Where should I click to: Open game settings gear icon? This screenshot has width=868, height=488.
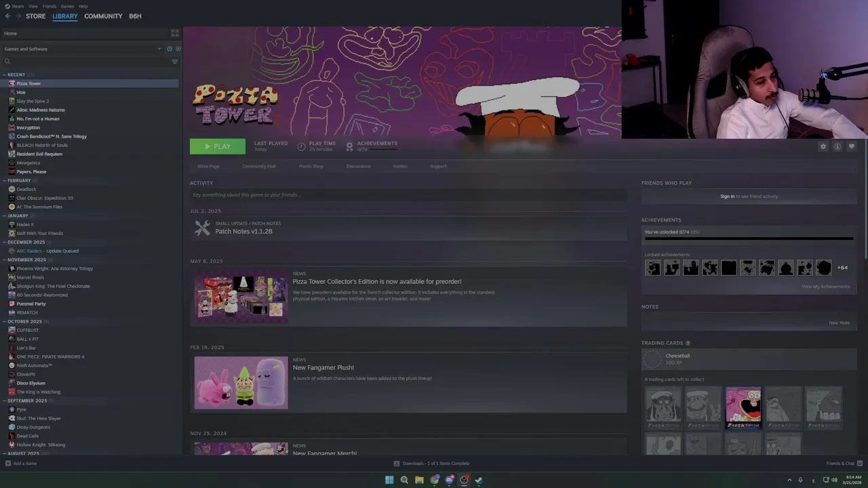point(823,146)
